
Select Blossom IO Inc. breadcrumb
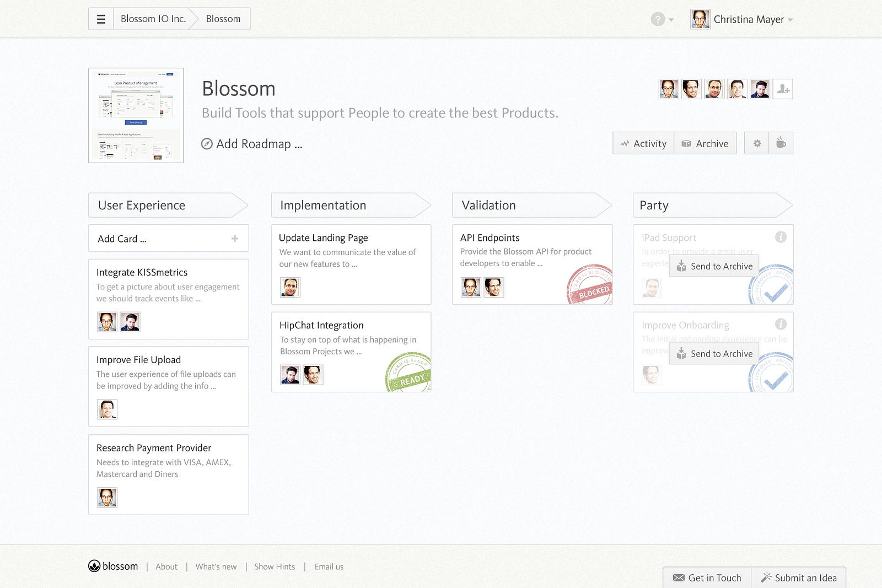(x=153, y=19)
